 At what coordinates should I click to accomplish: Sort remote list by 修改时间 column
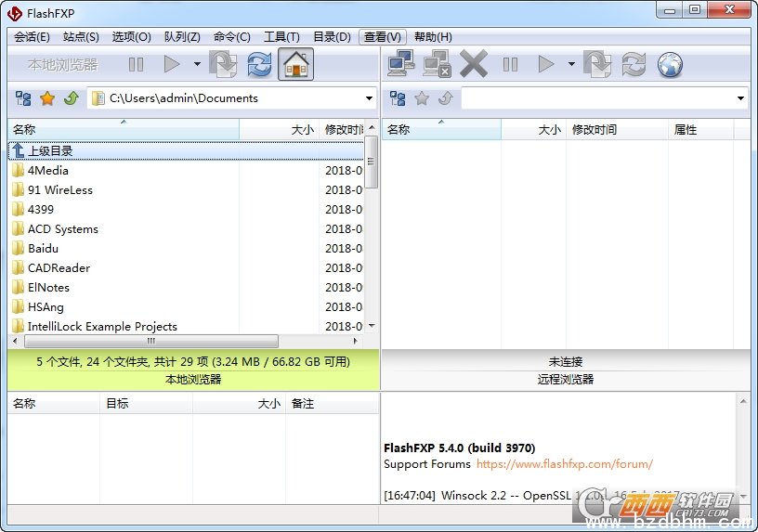tap(617, 129)
